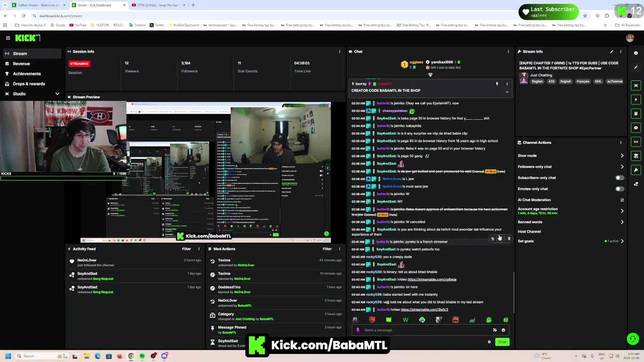Reply to hovered chat message
Image resolution: width=644 pixels, height=362 pixels.
493,239
